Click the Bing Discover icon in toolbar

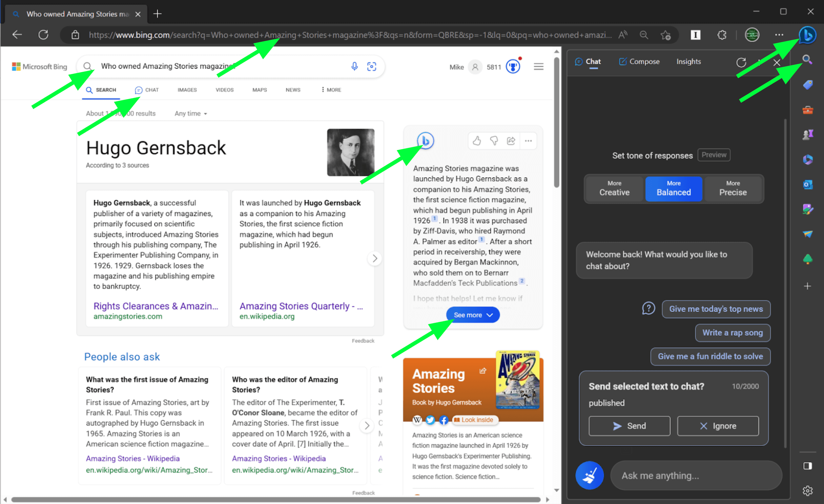807,35
